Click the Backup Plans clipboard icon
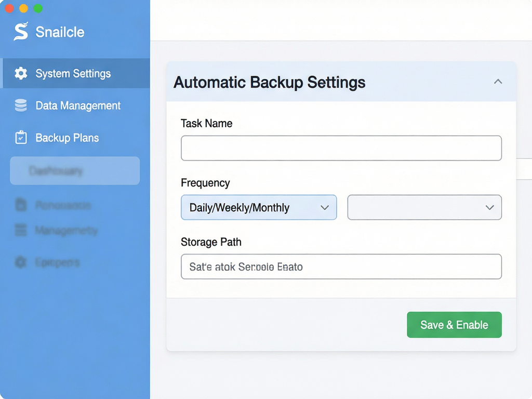This screenshot has height=399, width=532. pyautogui.click(x=21, y=137)
